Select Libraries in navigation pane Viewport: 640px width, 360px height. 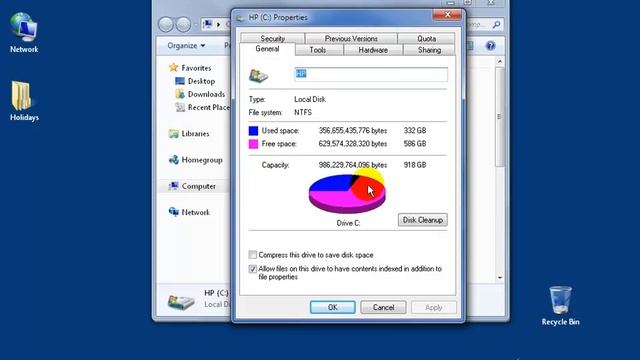click(x=195, y=133)
